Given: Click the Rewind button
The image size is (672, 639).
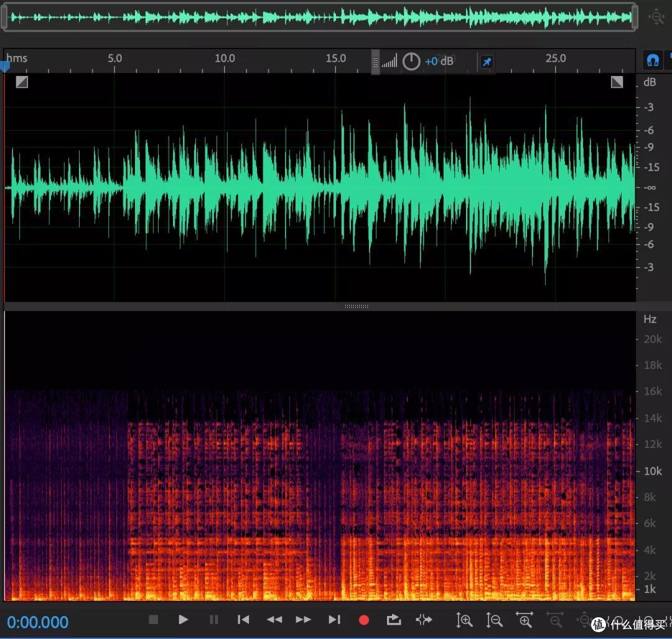Looking at the screenshot, I should [x=274, y=620].
